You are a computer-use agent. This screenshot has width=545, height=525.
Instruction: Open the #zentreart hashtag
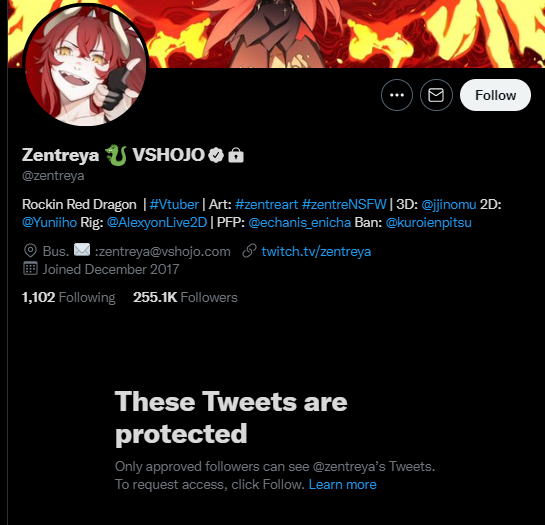[x=266, y=204]
